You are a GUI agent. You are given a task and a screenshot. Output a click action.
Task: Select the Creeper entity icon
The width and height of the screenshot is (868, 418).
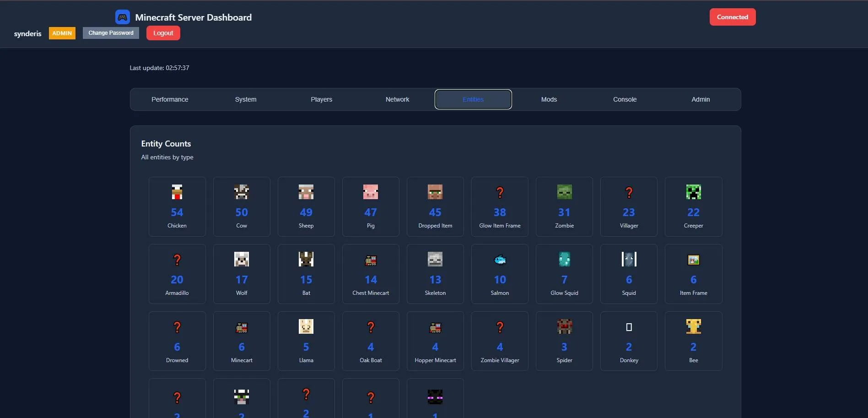tap(693, 192)
